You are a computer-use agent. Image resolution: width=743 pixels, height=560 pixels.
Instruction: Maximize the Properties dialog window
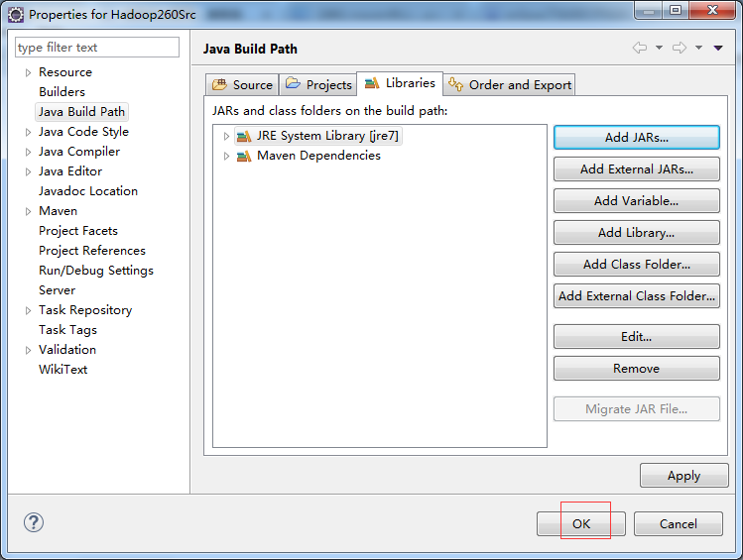pyautogui.click(x=676, y=10)
